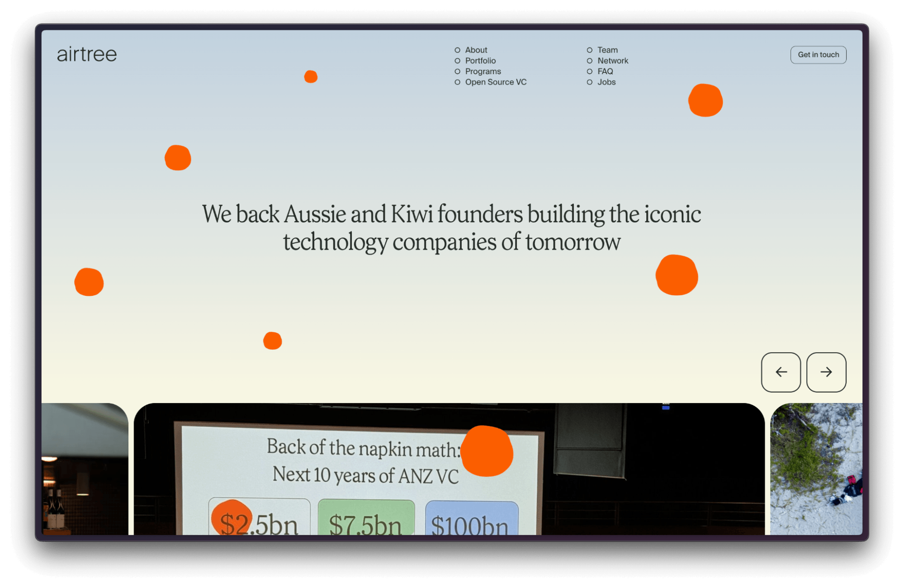Click the left arrow carousel button
The image size is (904, 588).
click(781, 372)
